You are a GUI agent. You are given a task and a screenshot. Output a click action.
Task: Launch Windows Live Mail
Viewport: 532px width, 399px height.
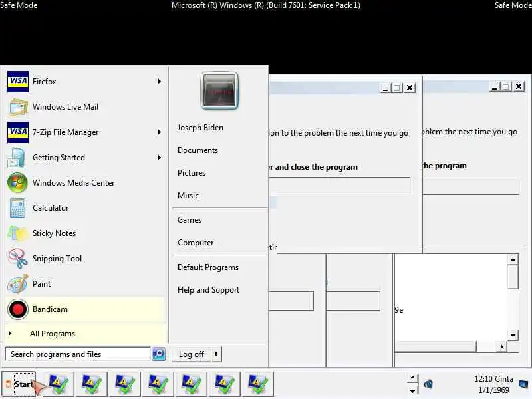click(x=85, y=107)
